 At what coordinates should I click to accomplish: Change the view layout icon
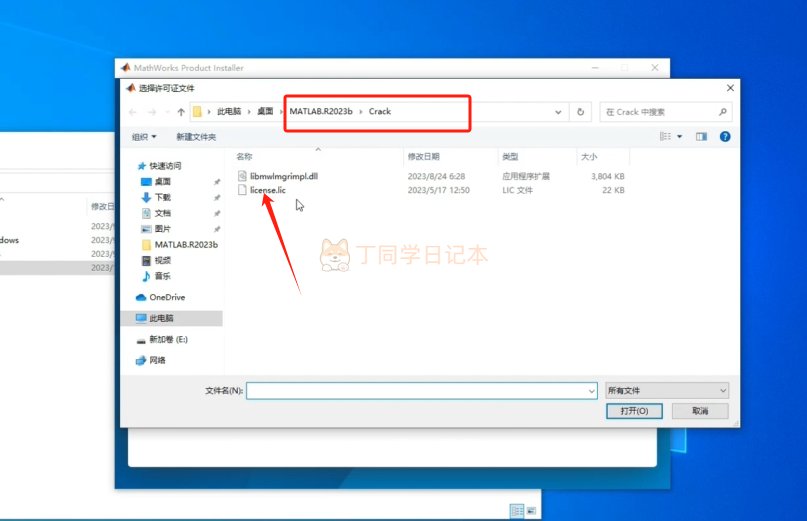click(665, 136)
